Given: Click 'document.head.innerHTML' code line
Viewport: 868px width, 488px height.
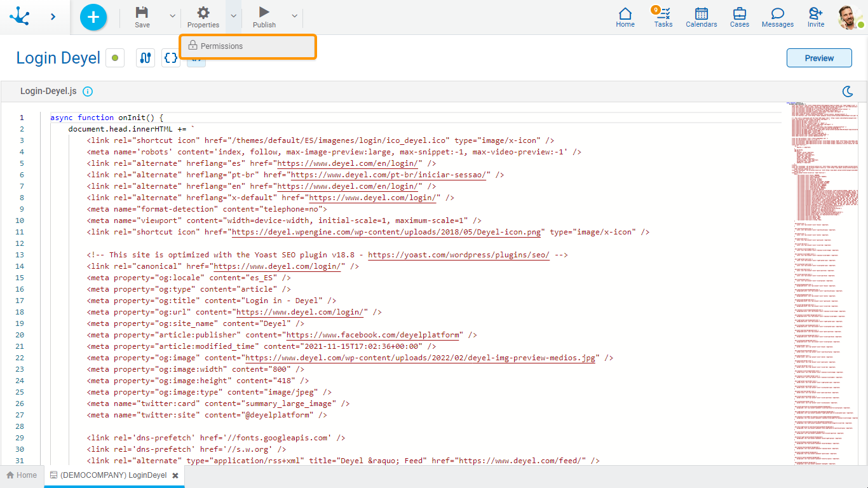Looking at the screenshot, I should click(x=132, y=129).
